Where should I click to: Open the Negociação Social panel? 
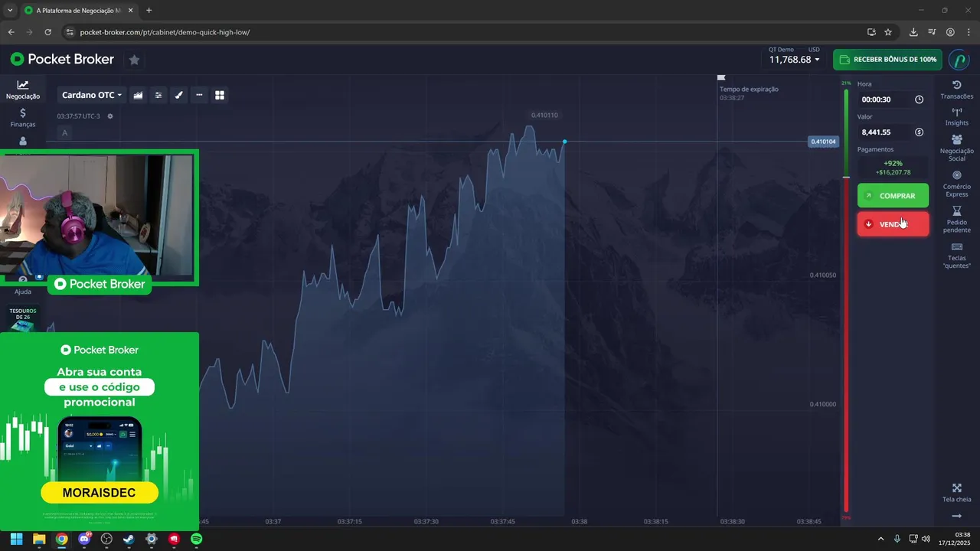tap(956, 148)
